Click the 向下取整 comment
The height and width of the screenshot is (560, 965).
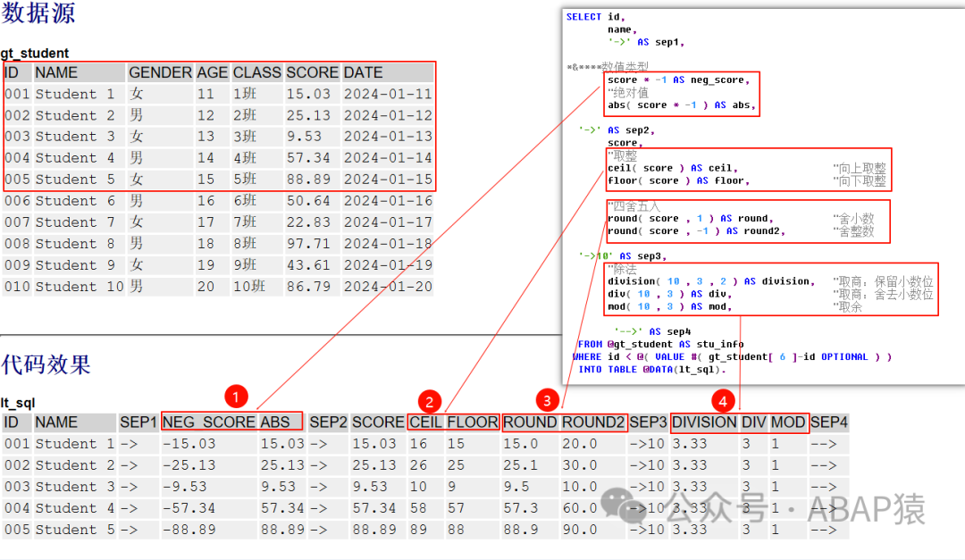pyautogui.click(x=860, y=181)
